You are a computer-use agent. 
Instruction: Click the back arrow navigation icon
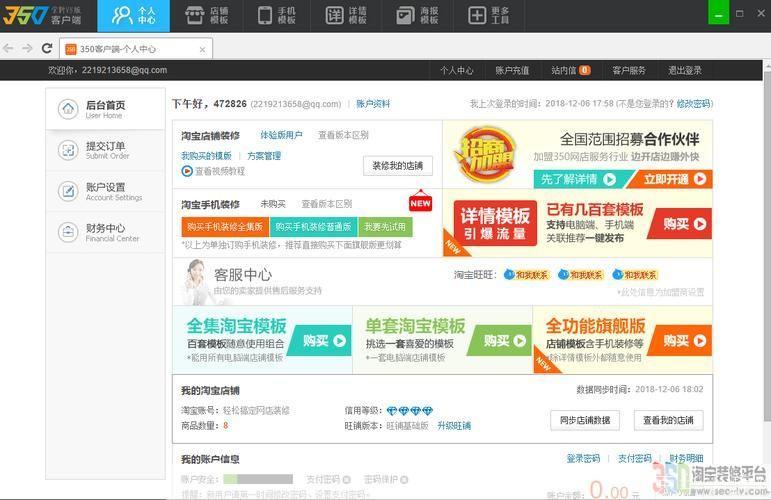click(9, 48)
